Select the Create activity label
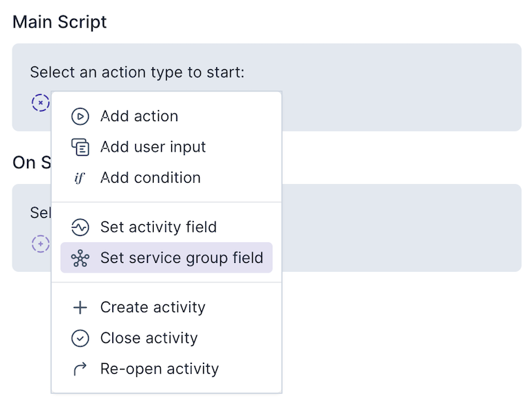The width and height of the screenshot is (532, 402). tap(153, 308)
